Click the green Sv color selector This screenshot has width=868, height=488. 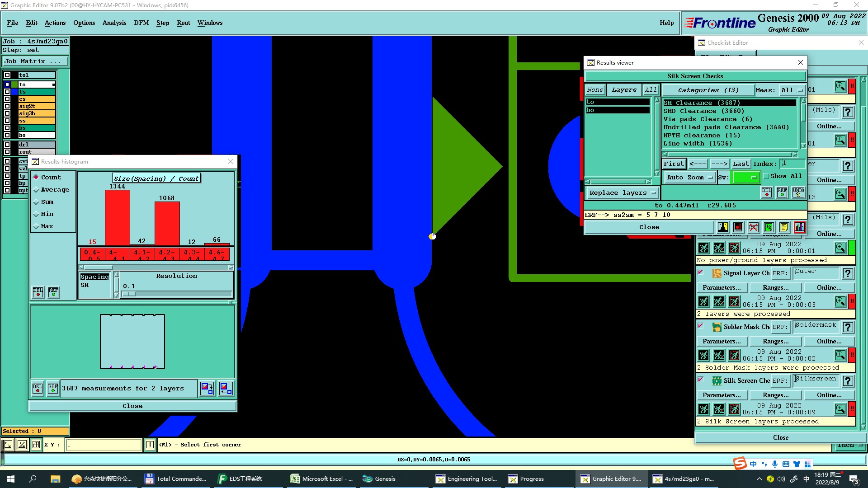point(745,178)
